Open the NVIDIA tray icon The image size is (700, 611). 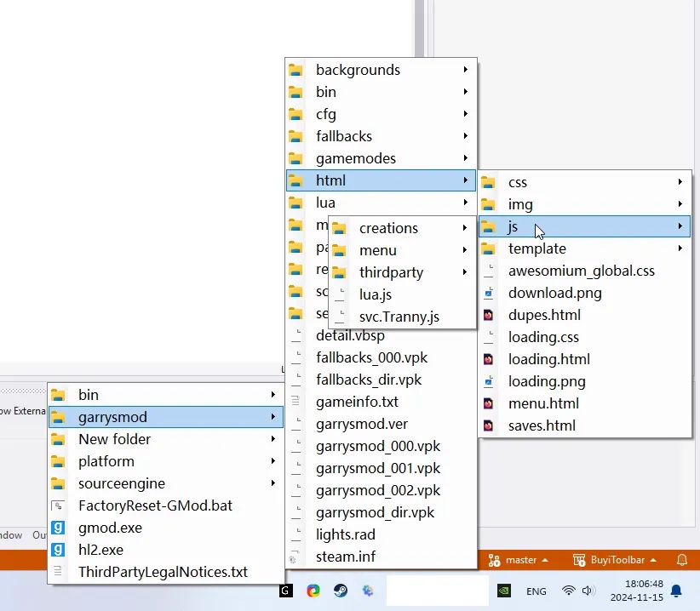click(x=503, y=591)
